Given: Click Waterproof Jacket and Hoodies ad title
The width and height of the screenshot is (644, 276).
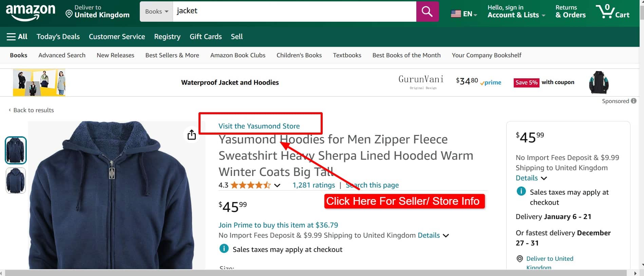Looking at the screenshot, I should [x=230, y=82].
